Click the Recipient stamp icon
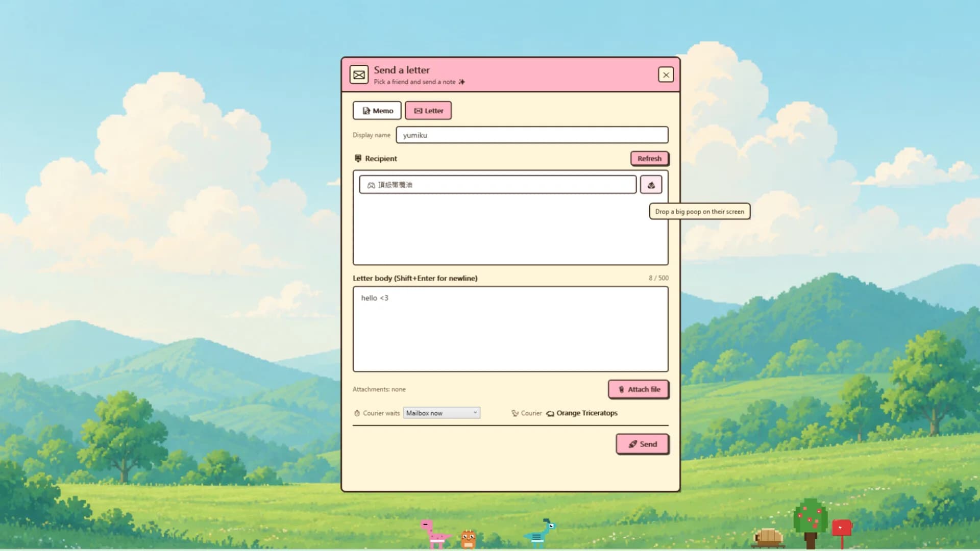Viewport: 980px width, 551px height. click(358, 159)
